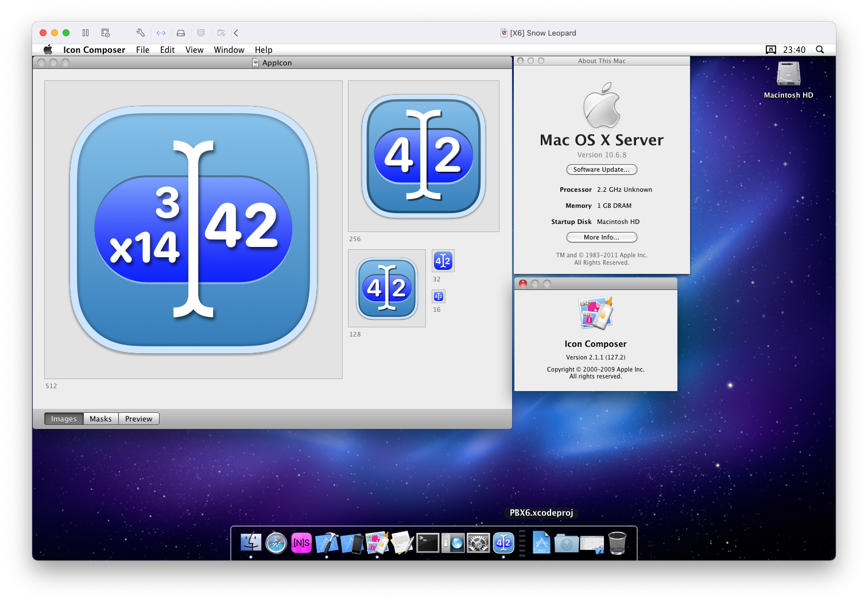Viewport: 868px width, 603px height.
Task: Collapse the VM toolbar chevron
Action: coord(236,33)
